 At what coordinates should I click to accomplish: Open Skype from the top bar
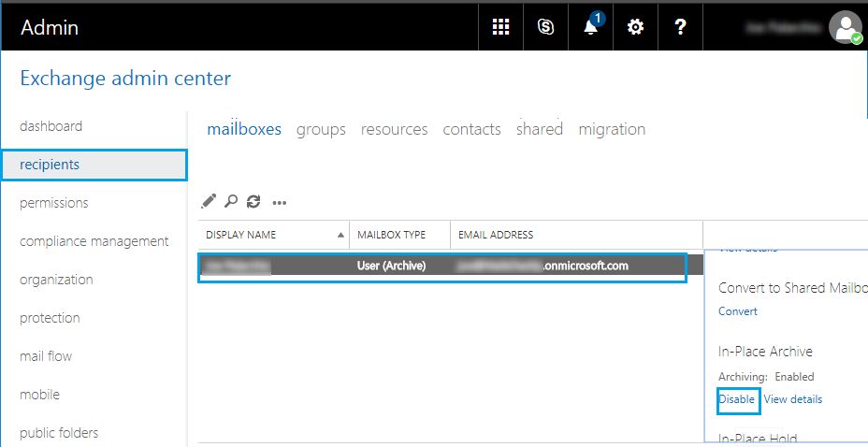click(545, 27)
